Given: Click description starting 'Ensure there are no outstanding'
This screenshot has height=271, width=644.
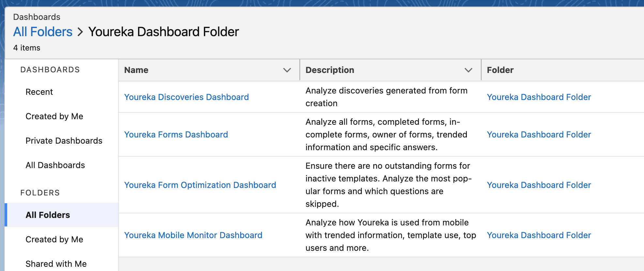Looking at the screenshot, I should (389, 185).
